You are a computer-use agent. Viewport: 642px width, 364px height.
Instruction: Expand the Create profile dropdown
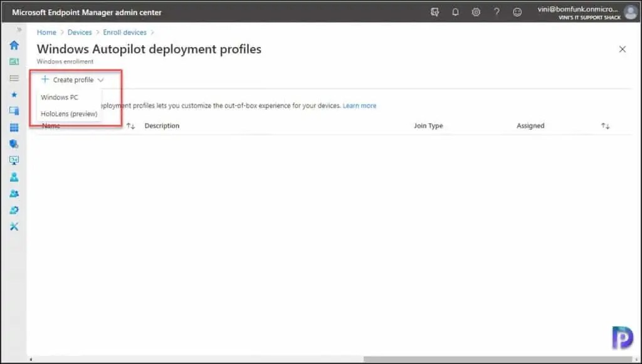point(72,80)
